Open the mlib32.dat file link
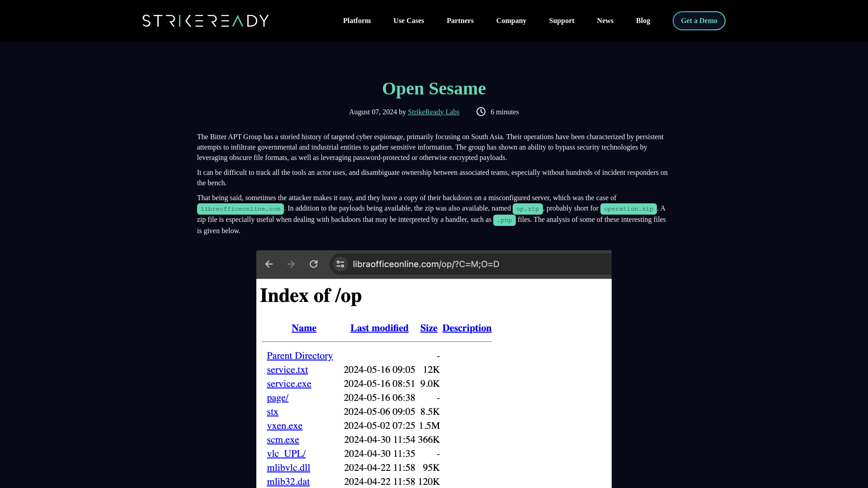 (x=288, y=482)
